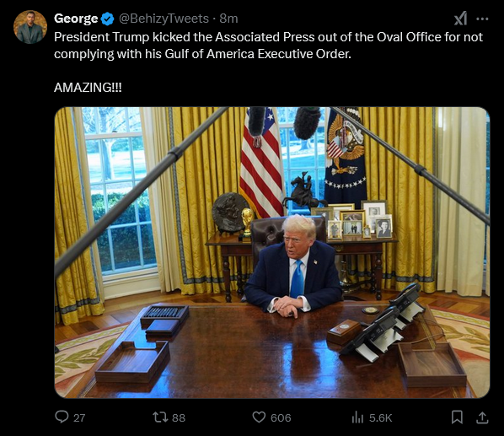
Task: Toggle the bookmark icon
Action: [x=457, y=417]
